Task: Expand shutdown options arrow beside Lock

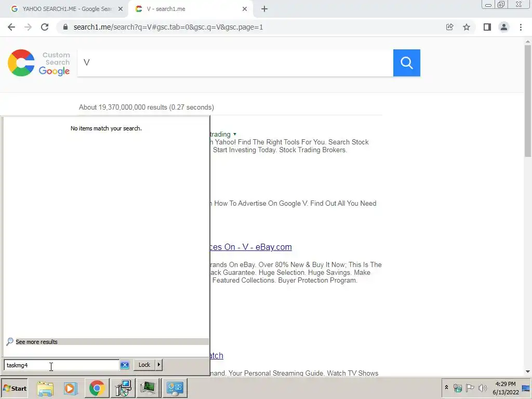Action: tap(159, 365)
